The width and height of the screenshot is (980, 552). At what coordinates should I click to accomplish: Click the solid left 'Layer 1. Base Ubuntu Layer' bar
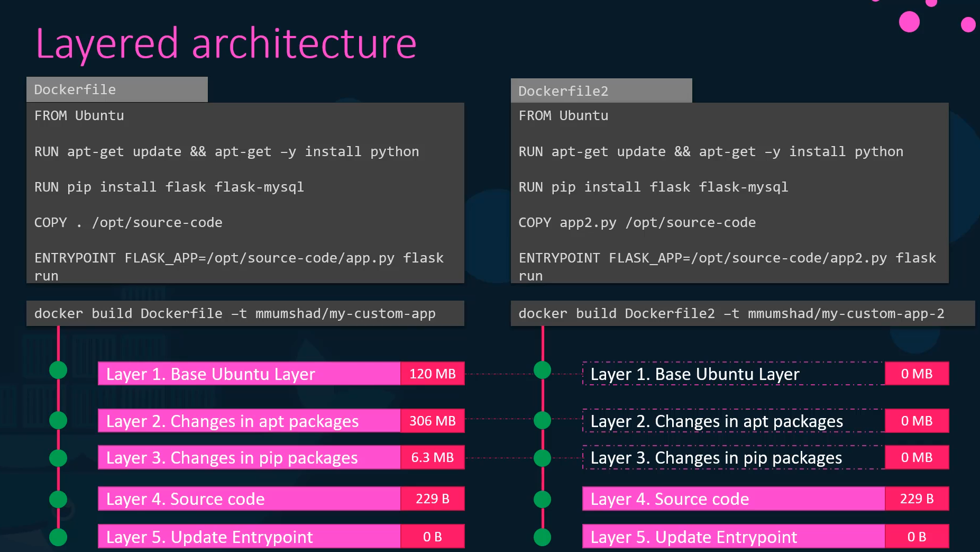(249, 374)
